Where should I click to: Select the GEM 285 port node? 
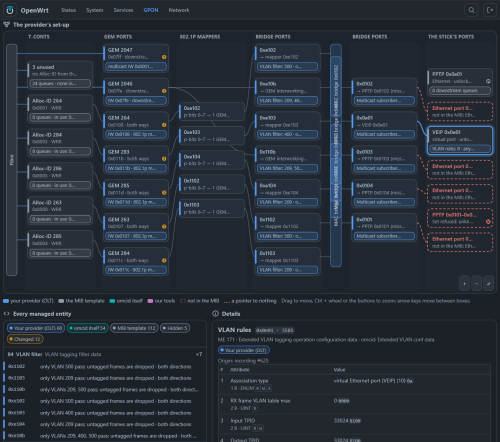click(136, 193)
